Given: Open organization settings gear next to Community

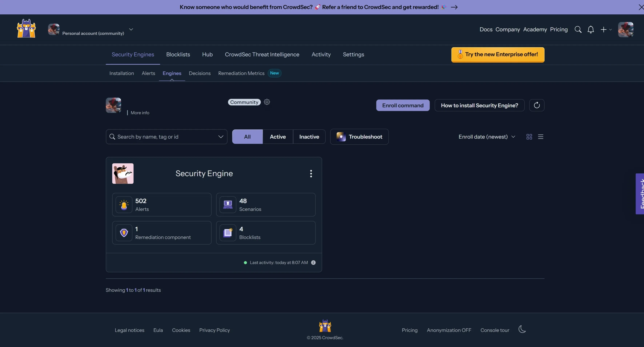Looking at the screenshot, I should click(x=267, y=102).
